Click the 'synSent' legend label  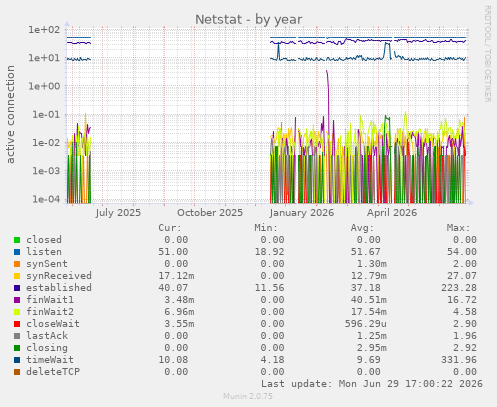click(47, 264)
